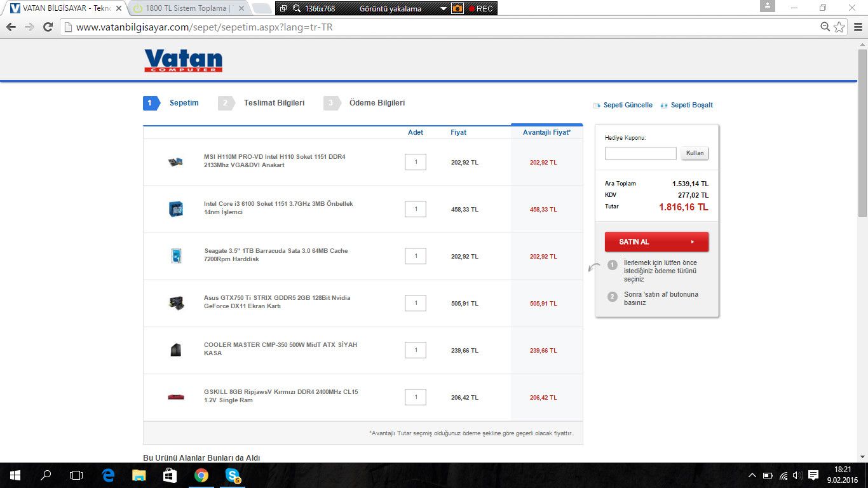Open Skype from the taskbar
This screenshot has height=488, width=868.
click(x=233, y=475)
